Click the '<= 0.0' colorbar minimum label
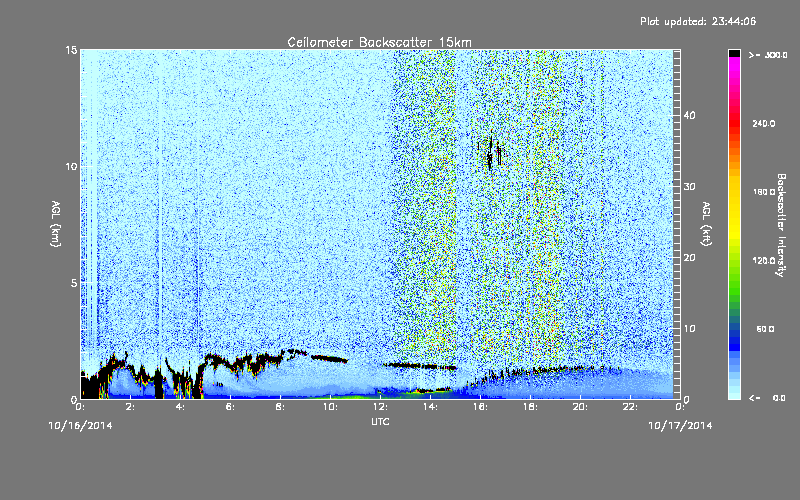Viewport: 800px width, 500px height. tap(767, 398)
